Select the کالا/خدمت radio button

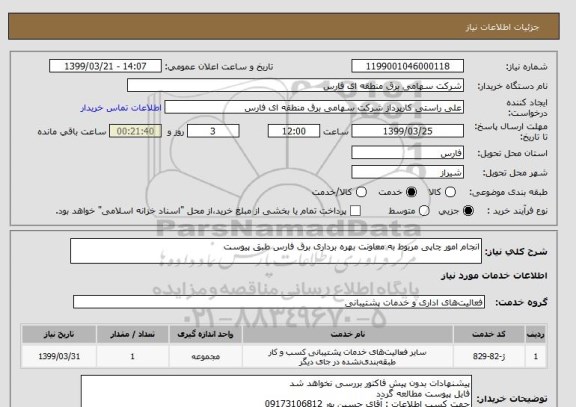pos(361,192)
